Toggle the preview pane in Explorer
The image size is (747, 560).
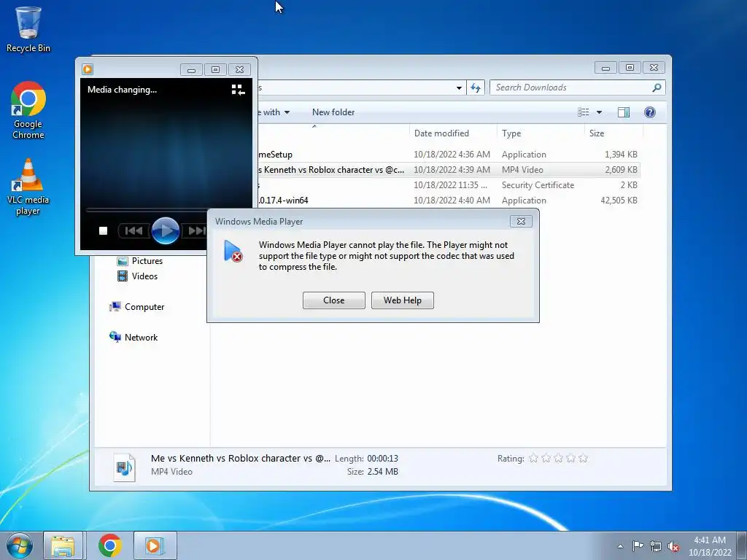pos(624,112)
